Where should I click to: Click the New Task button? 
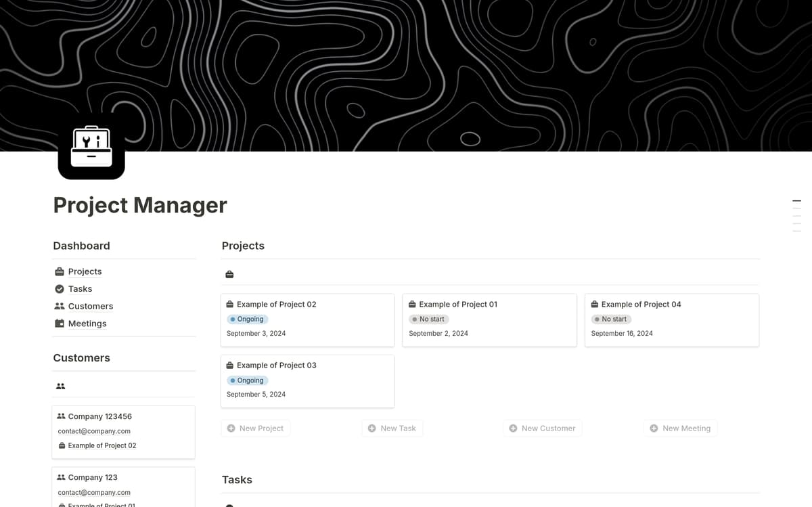(x=392, y=428)
